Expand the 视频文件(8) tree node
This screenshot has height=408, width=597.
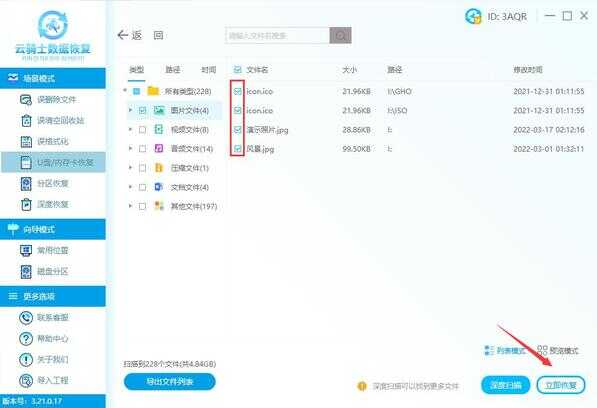(x=130, y=129)
